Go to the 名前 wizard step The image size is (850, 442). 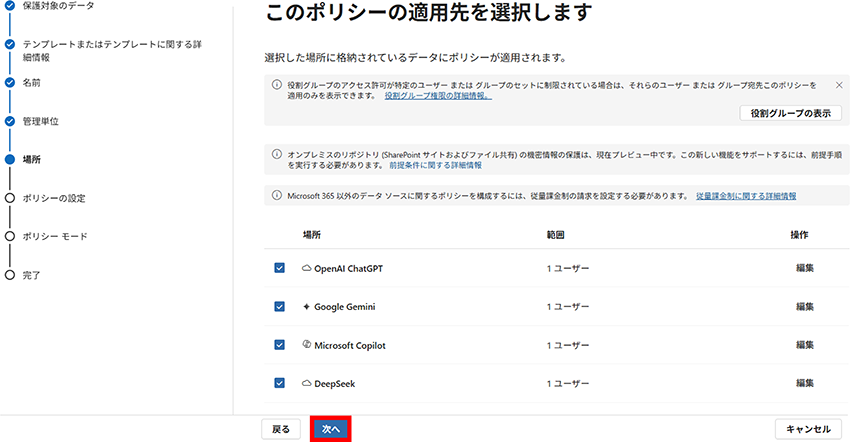click(x=32, y=82)
